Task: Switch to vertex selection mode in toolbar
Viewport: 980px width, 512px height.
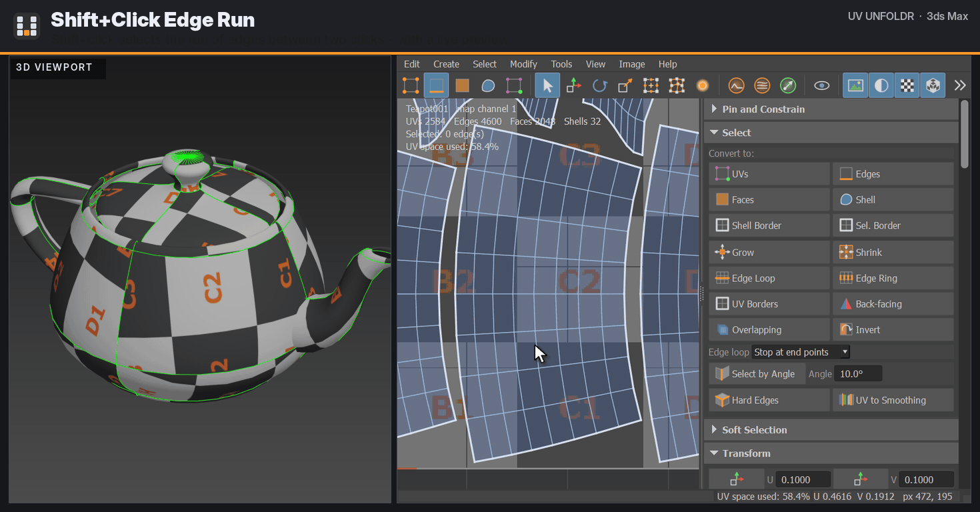Action: [411, 85]
